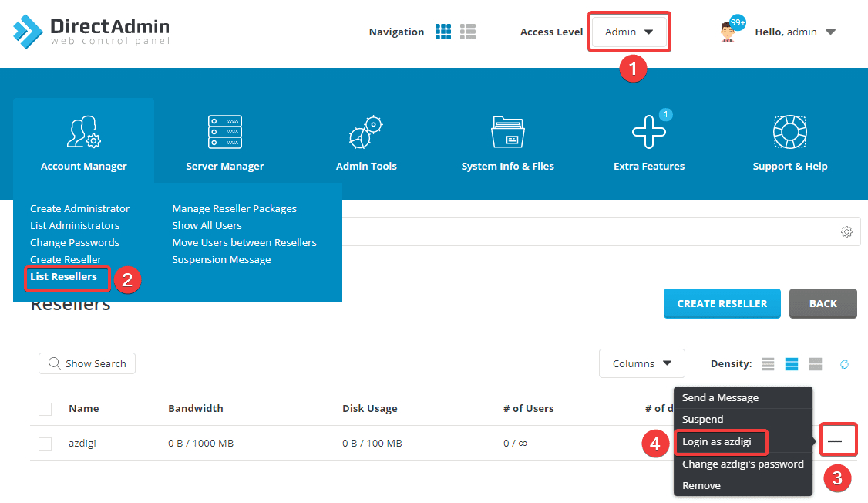Click Show Search above the table
The width and height of the screenshot is (868, 503).
tap(86, 363)
